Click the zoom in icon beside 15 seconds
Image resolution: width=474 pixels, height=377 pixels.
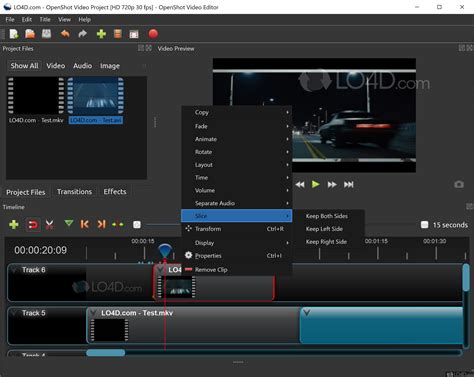424,225
